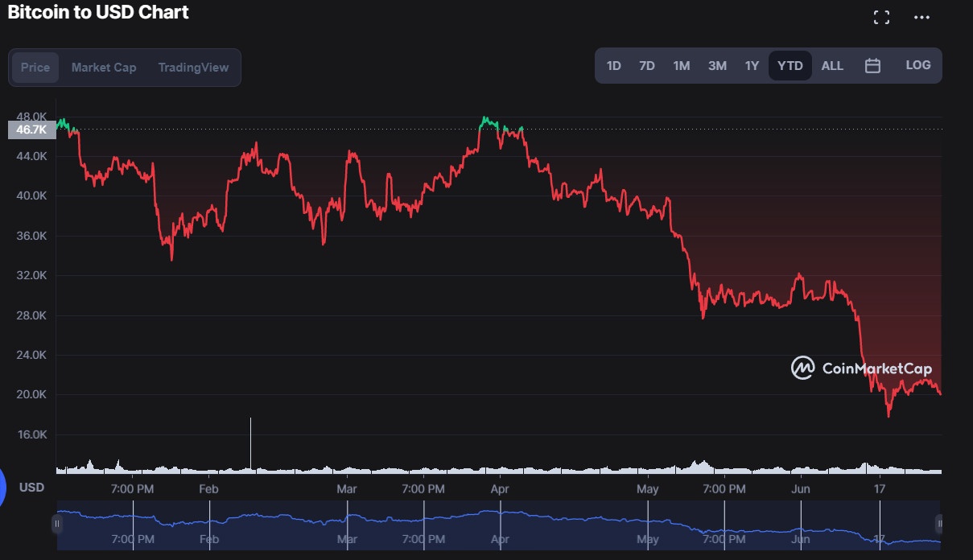Select the YTD time range
Viewport: 973px width, 560px height.
pyautogui.click(x=790, y=66)
